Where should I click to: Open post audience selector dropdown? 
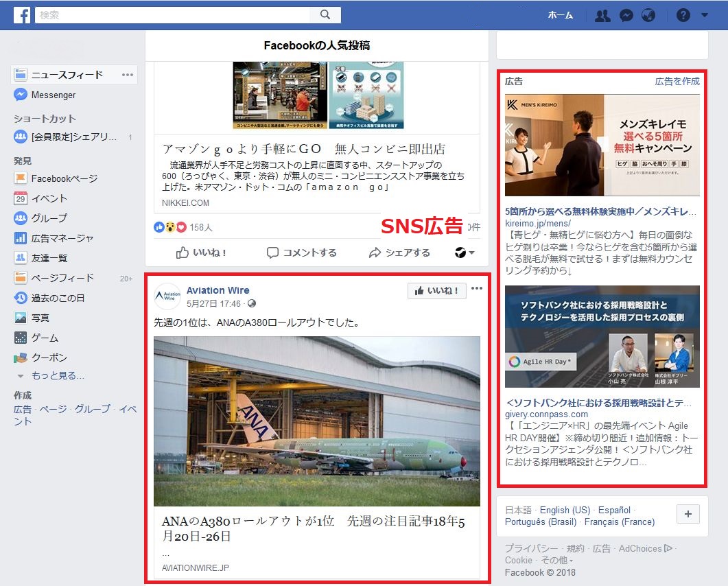(465, 253)
